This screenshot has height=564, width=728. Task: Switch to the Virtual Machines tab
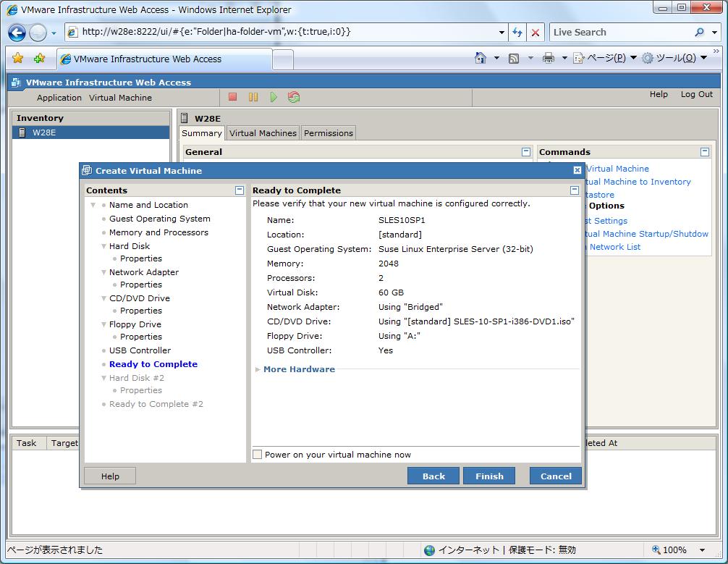pos(263,133)
